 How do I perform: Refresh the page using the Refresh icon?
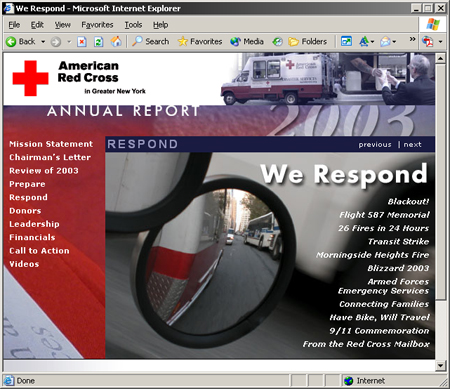tap(98, 42)
